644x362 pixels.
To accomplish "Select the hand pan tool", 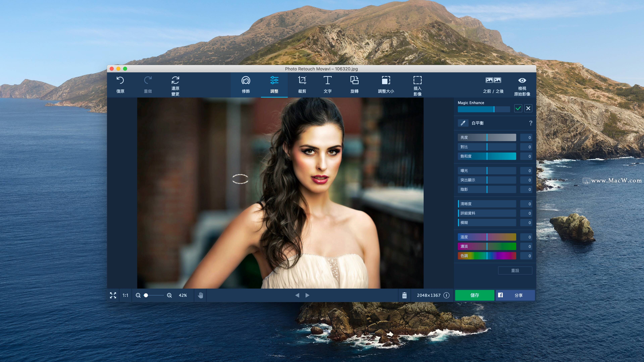I will coord(201,295).
